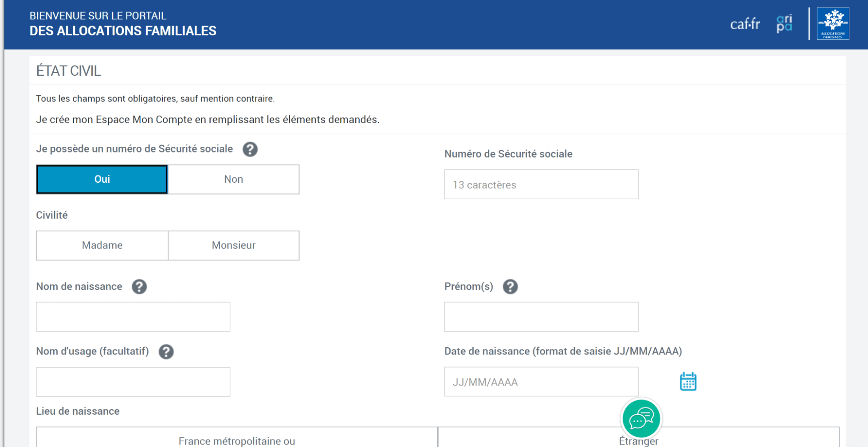
Task: Focus the Nom d'usage text box
Action: point(133,382)
